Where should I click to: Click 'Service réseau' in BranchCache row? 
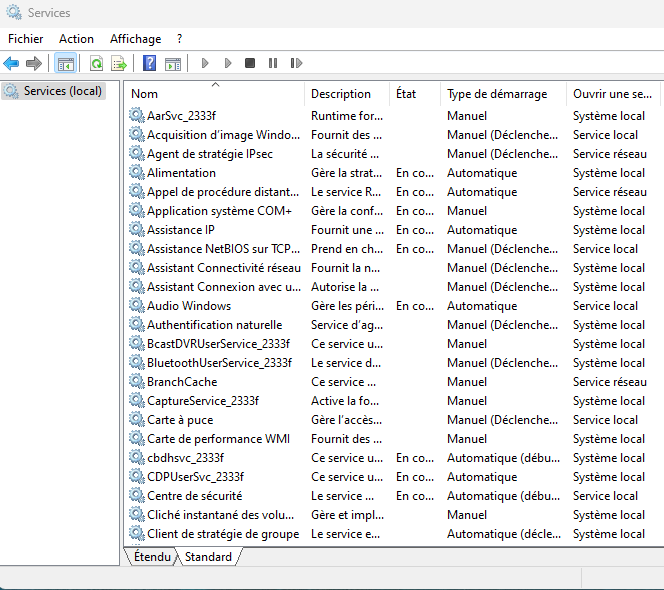click(x=609, y=382)
